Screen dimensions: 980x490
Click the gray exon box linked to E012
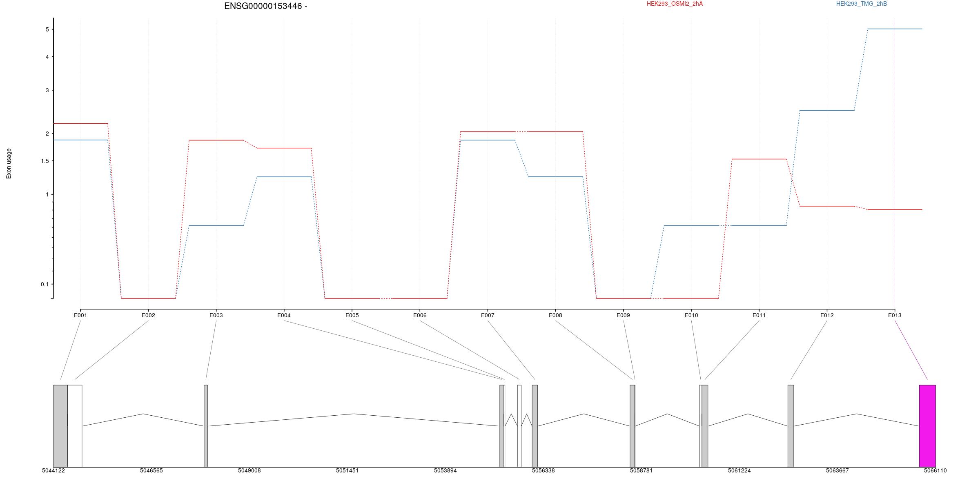[x=791, y=426]
